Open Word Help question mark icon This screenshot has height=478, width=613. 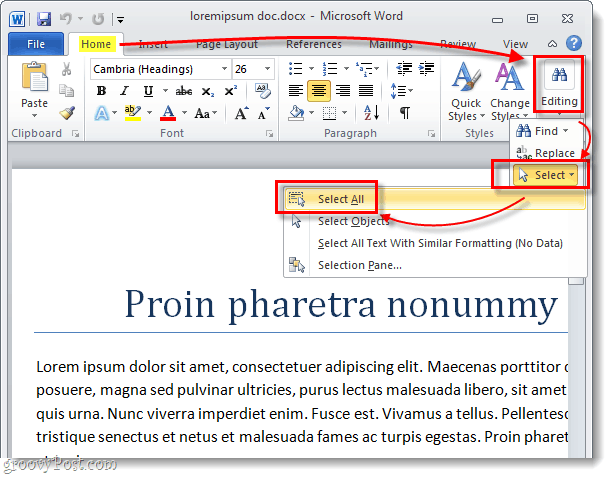pos(574,43)
